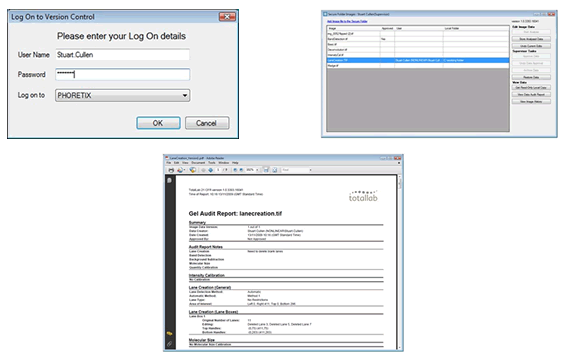
Task: Open the comments icon in Reader sidebar
Action: (170, 333)
